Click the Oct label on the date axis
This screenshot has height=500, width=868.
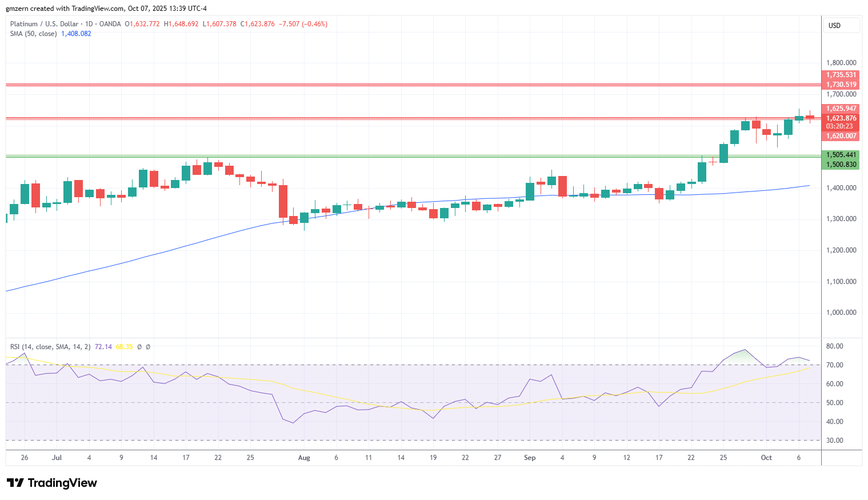coord(766,458)
